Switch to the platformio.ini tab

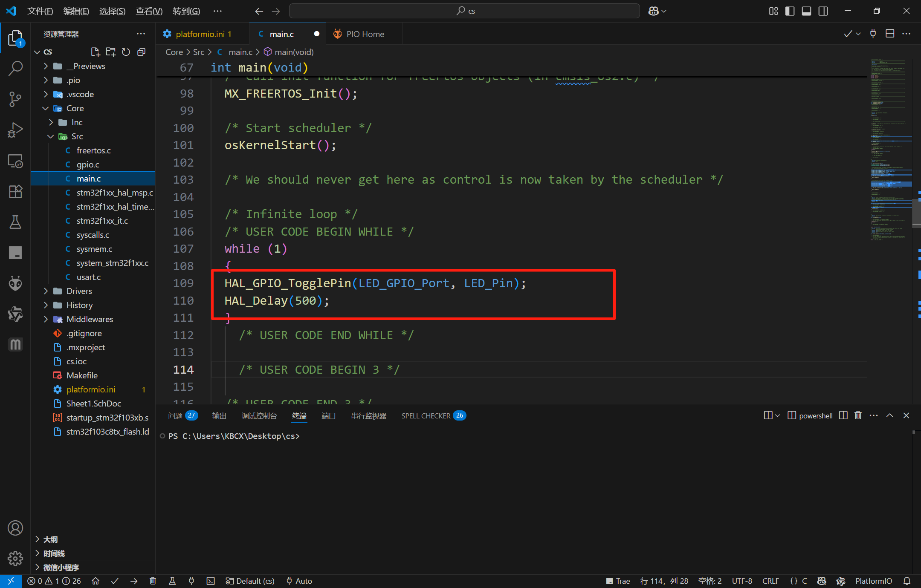(x=200, y=34)
